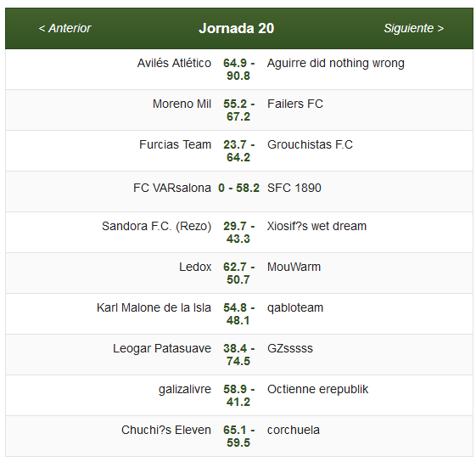Open Octienne erepublik team entry

(x=317, y=389)
